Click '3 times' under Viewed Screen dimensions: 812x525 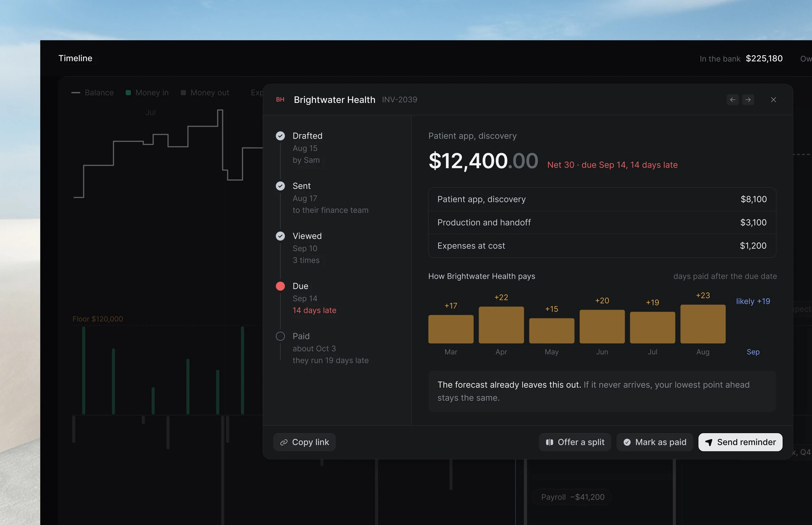coord(306,260)
